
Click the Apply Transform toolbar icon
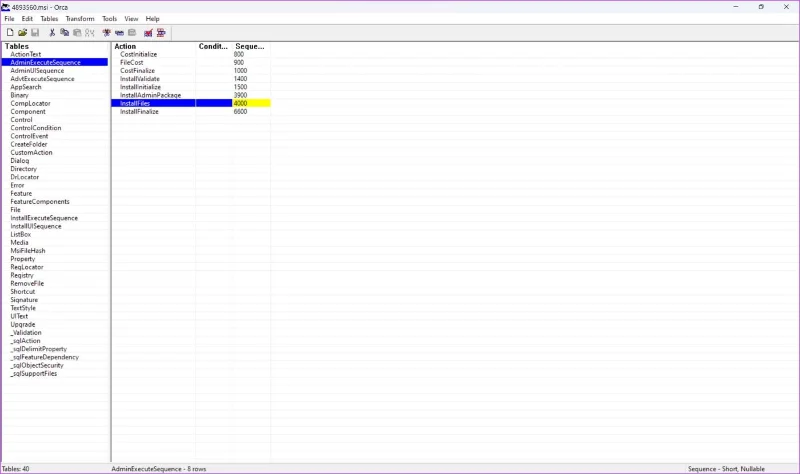119,33
